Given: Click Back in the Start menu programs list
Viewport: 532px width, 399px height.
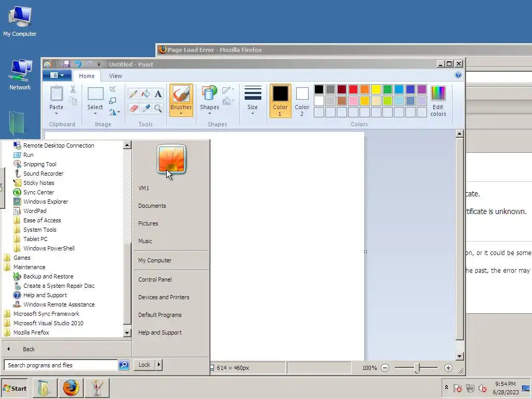Looking at the screenshot, I should [x=29, y=349].
